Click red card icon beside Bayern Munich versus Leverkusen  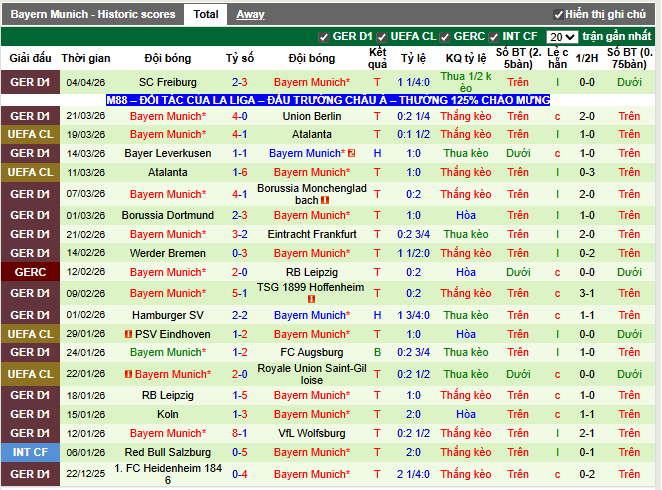click(352, 153)
